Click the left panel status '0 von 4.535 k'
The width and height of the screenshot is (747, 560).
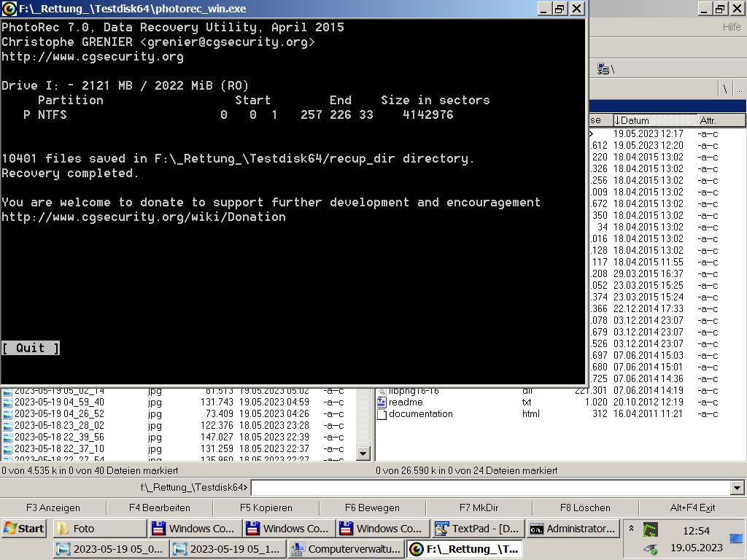(90, 470)
